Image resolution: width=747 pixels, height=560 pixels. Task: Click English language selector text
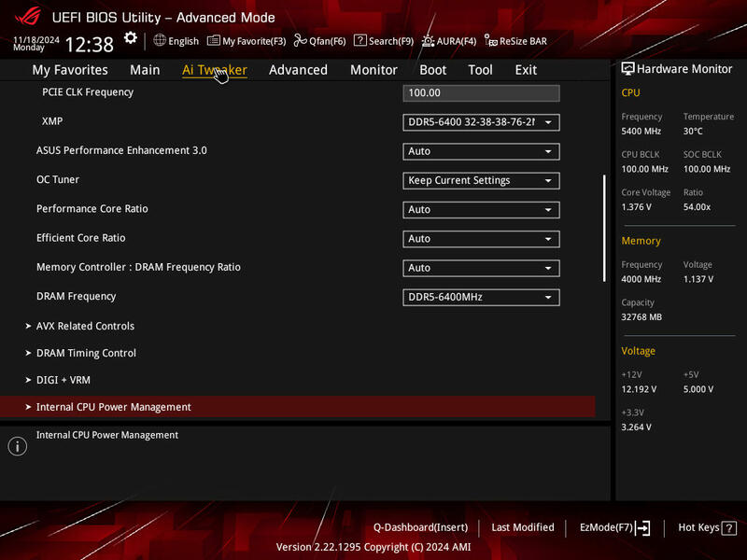click(183, 41)
